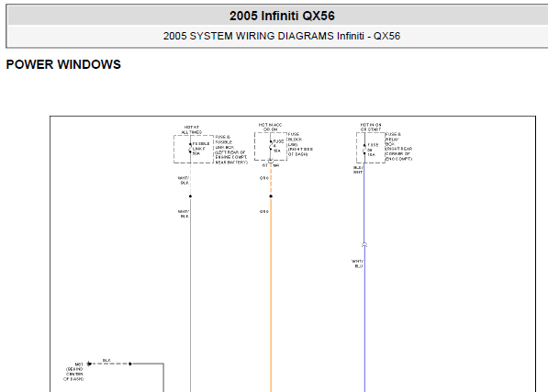Screen dimensions: 548x392
Task: Click the splice dot on the orange wire
Action: (271, 196)
